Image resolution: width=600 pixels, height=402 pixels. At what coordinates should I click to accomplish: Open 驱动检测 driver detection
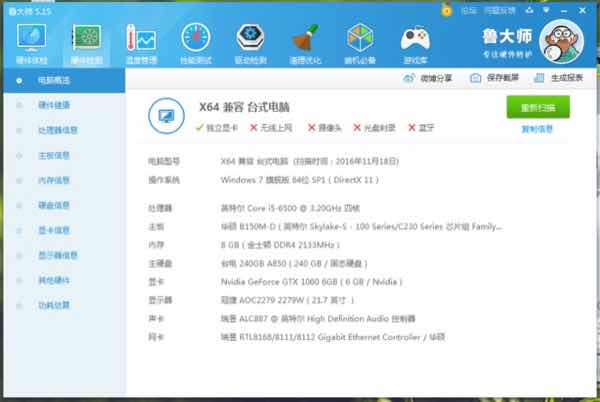pyautogui.click(x=250, y=43)
